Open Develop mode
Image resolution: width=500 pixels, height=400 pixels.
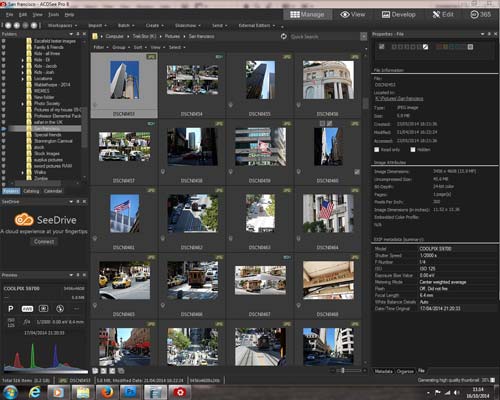tap(399, 15)
